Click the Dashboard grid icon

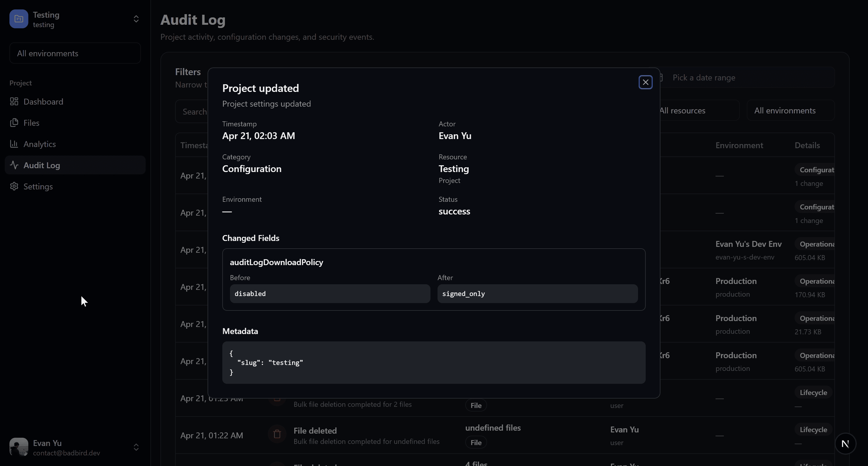point(14,101)
